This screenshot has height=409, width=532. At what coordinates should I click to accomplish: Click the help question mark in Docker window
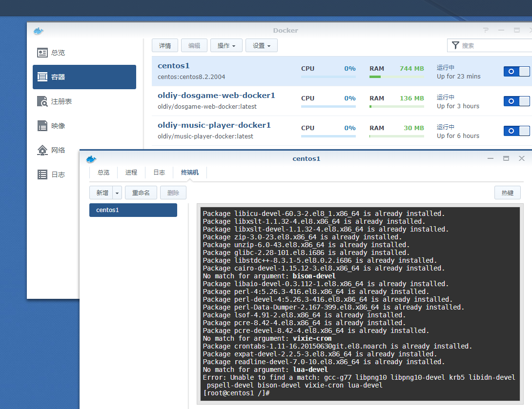486,30
